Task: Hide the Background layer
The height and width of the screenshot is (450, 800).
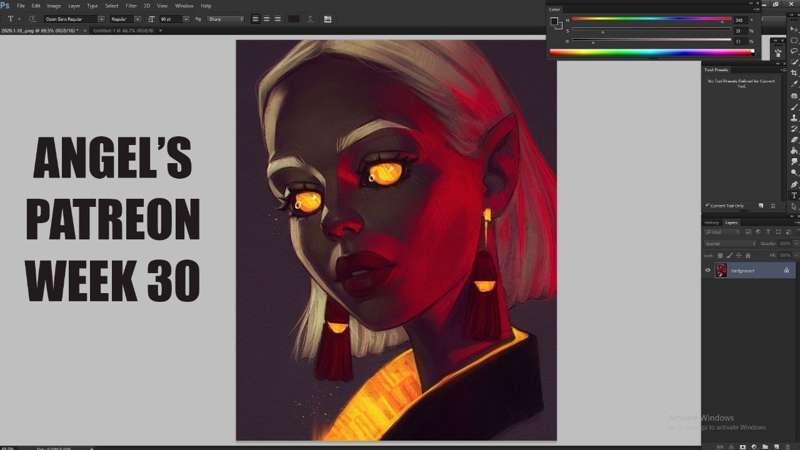Action: 708,270
